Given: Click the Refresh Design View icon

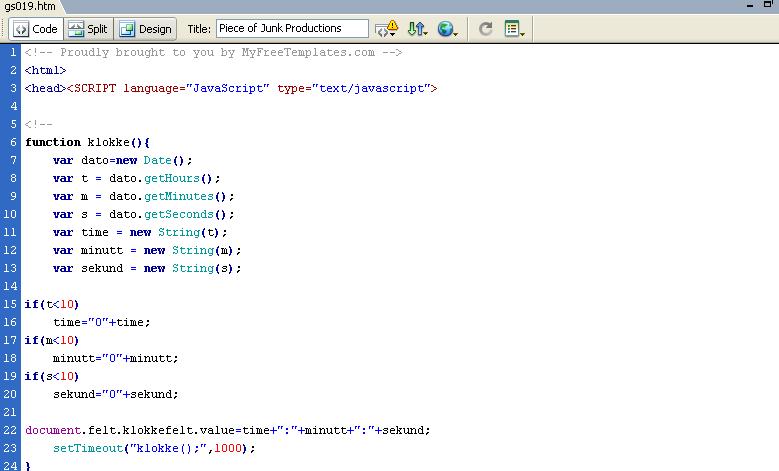Looking at the screenshot, I should click(485, 29).
